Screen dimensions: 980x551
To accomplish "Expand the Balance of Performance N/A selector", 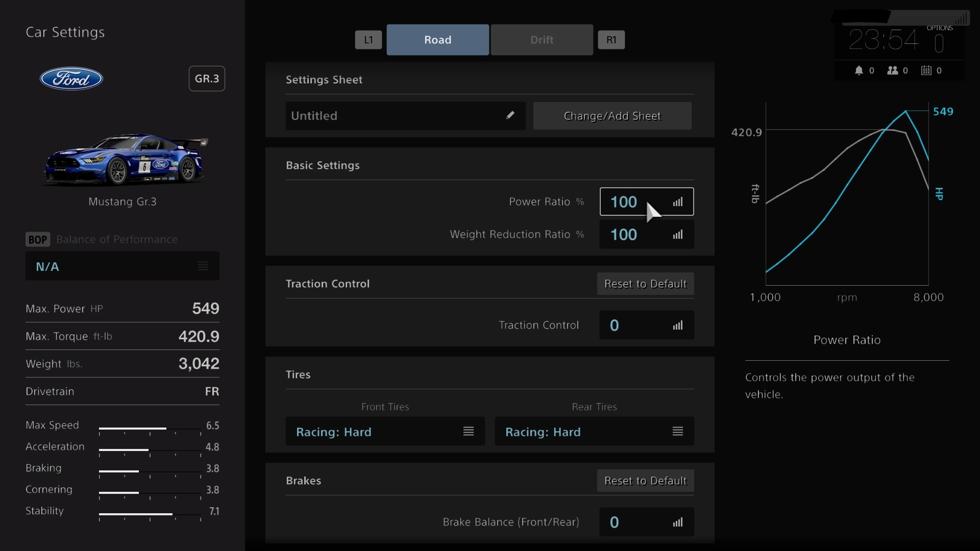I will point(122,266).
